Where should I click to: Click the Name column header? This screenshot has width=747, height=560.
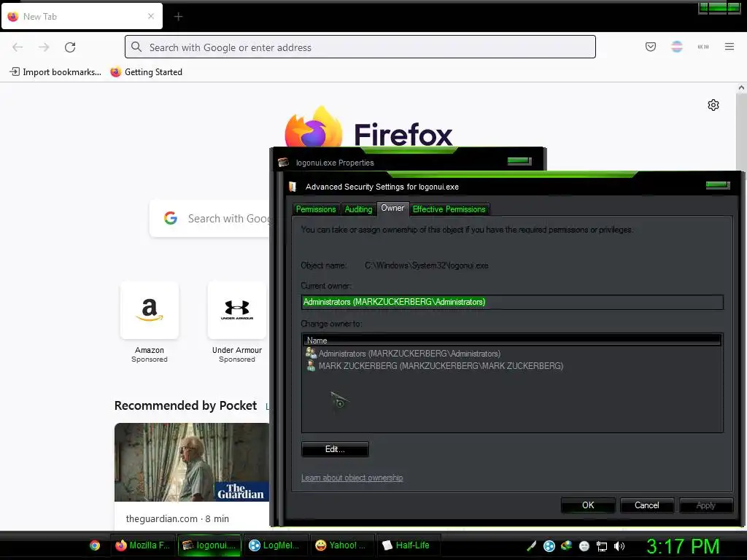click(x=512, y=341)
